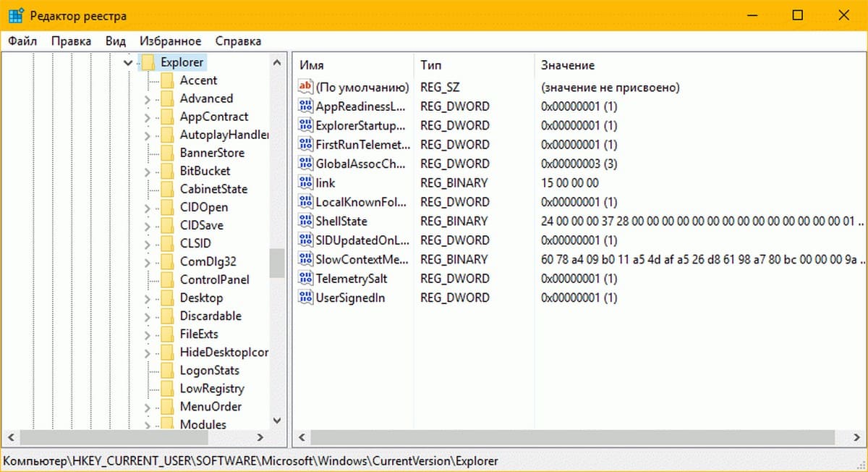Collapse the Explorer tree node
This screenshot has width=868, height=472.
128,63
